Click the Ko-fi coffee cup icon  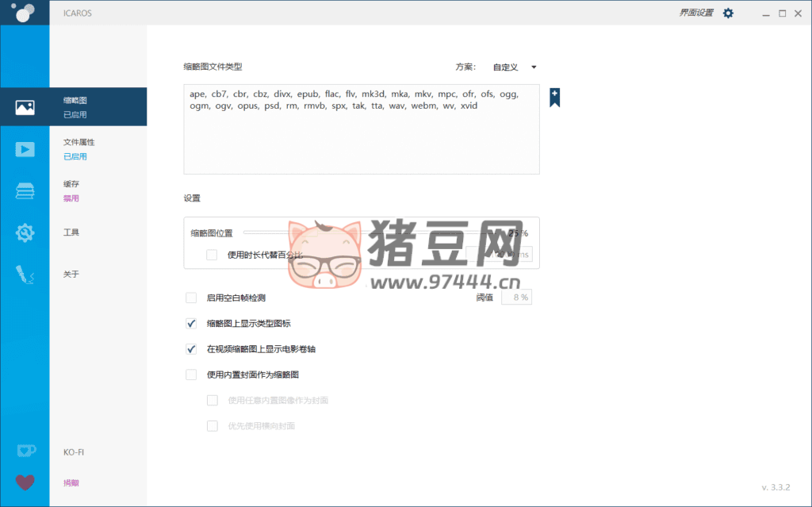[25, 451]
